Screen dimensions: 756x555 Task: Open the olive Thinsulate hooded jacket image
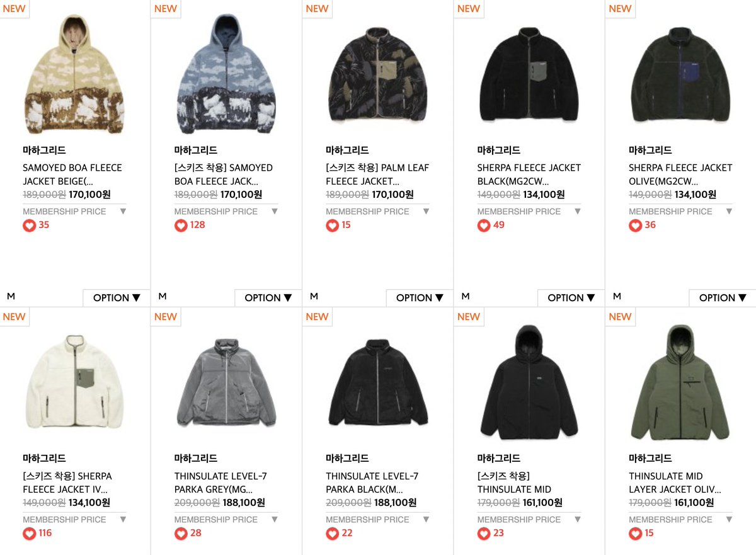(680, 382)
